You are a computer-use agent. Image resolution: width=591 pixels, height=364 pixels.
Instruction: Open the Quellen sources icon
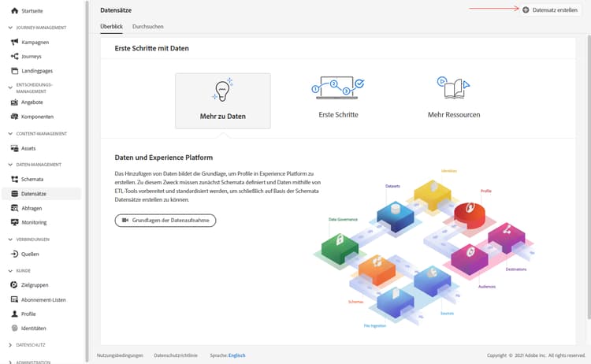tap(14, 254)
